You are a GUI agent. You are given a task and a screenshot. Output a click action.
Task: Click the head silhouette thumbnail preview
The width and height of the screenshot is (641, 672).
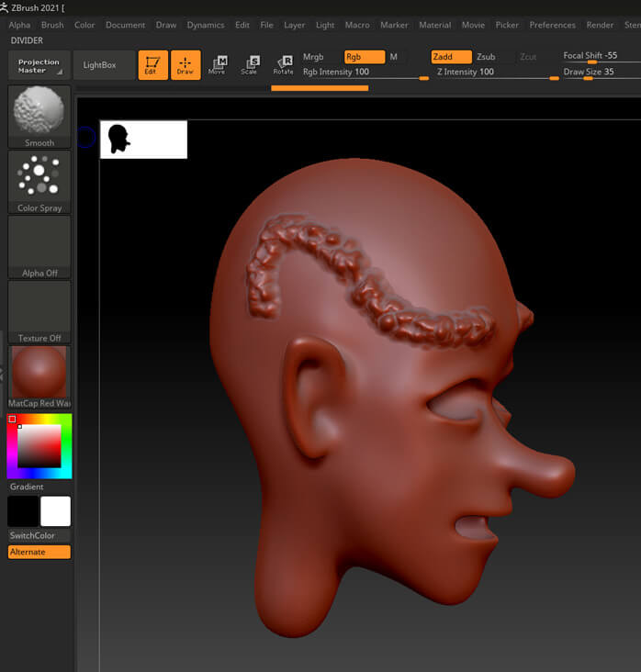coord(143,140)
